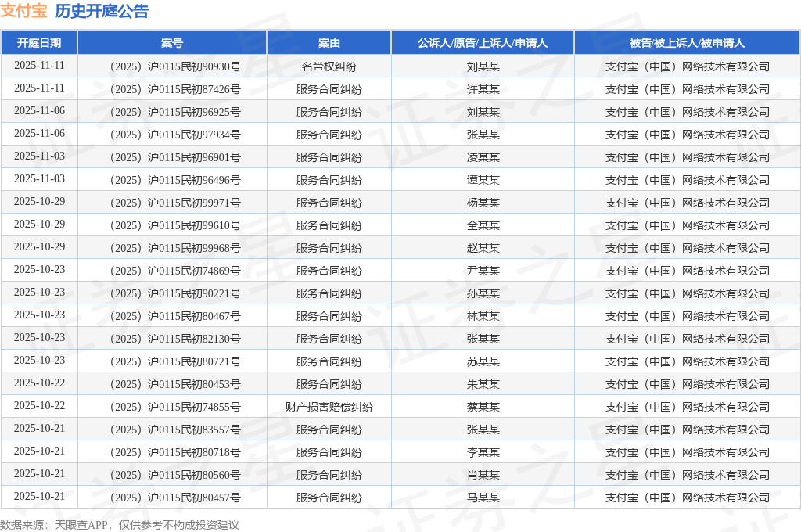Select case number 沪0115民初99610号
This screenshot has height=532, width=801.
pyautogui.click(x=175, y=225)
